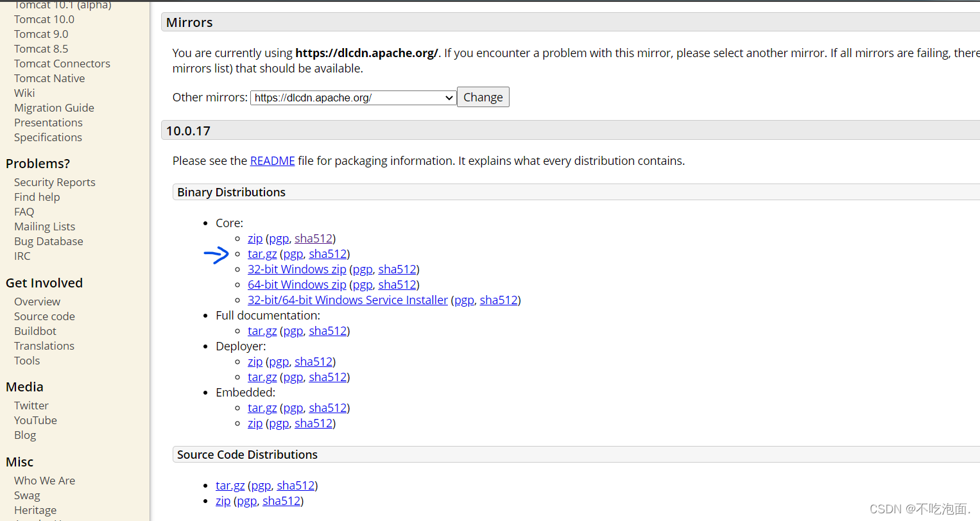The image size is (980, 521).
Task: Open the Specifications sidebar link
Action: 48,137
